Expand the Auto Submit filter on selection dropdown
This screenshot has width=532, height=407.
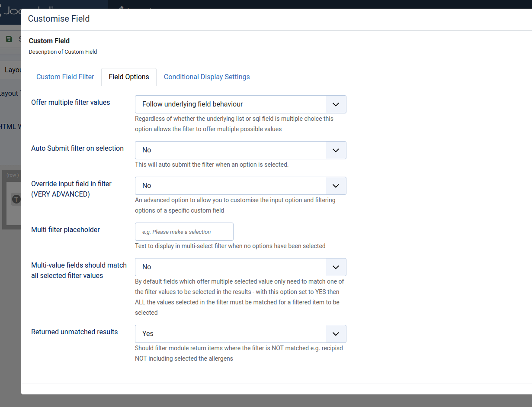[240, 150]
